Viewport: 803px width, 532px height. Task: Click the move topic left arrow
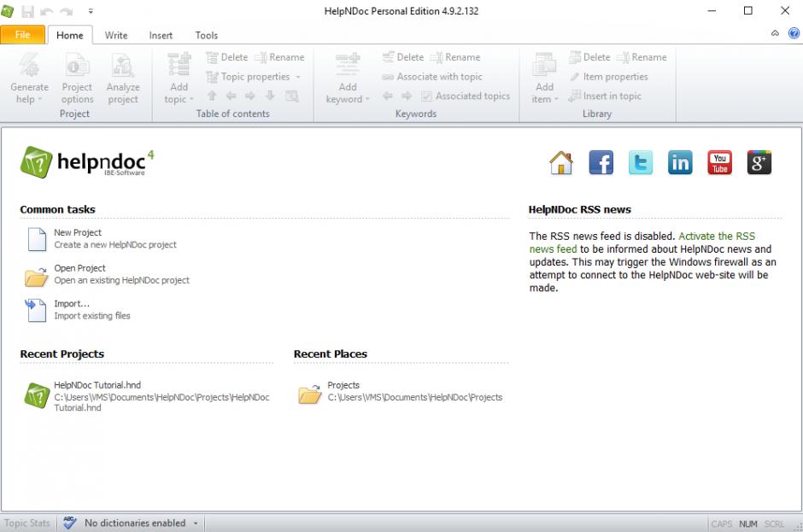point(231,96)
